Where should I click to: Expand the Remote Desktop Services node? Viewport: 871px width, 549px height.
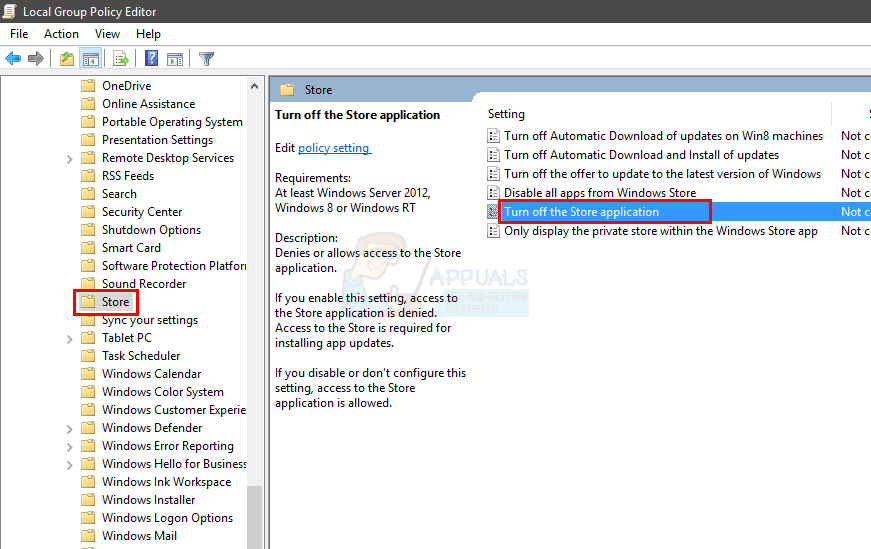[x=69, y=159]
